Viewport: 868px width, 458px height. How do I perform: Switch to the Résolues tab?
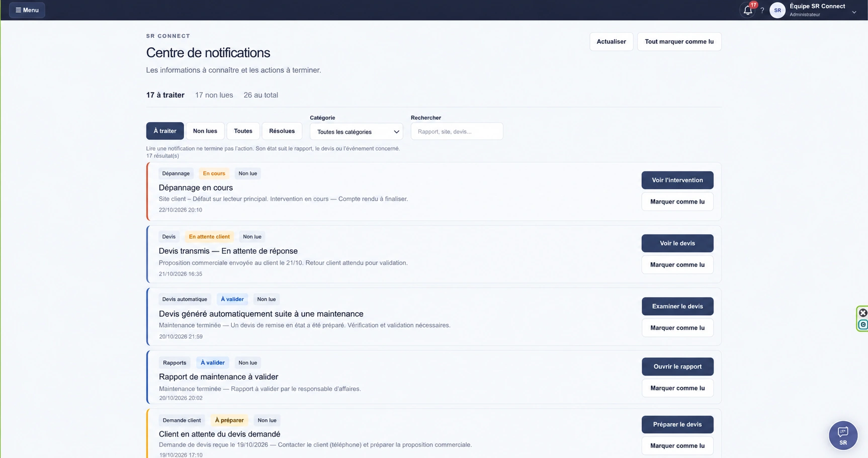coord(282,131)
